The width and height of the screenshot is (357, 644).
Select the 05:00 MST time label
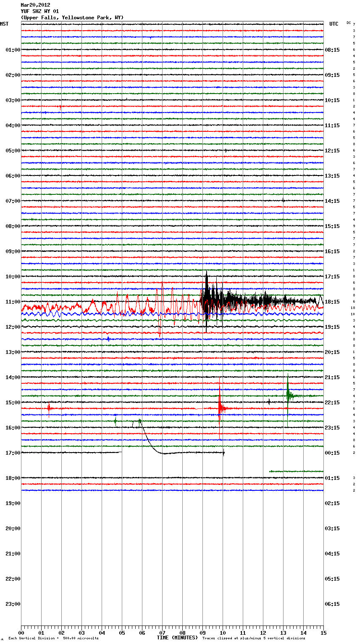coord(13,151)
